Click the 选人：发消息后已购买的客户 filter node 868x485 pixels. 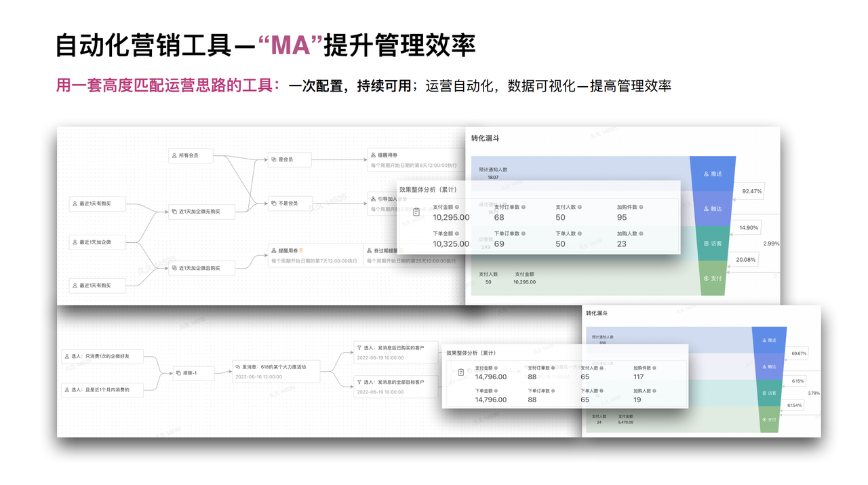(396, 352)
